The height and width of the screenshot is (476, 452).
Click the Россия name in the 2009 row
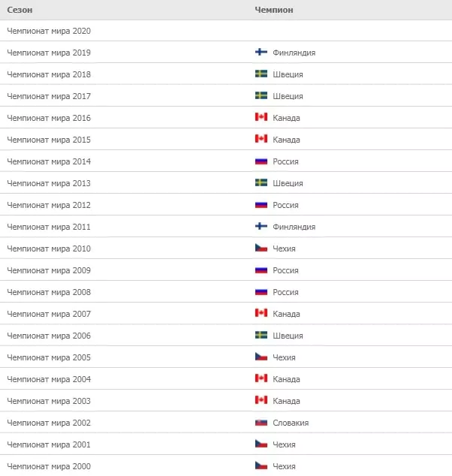285,270
